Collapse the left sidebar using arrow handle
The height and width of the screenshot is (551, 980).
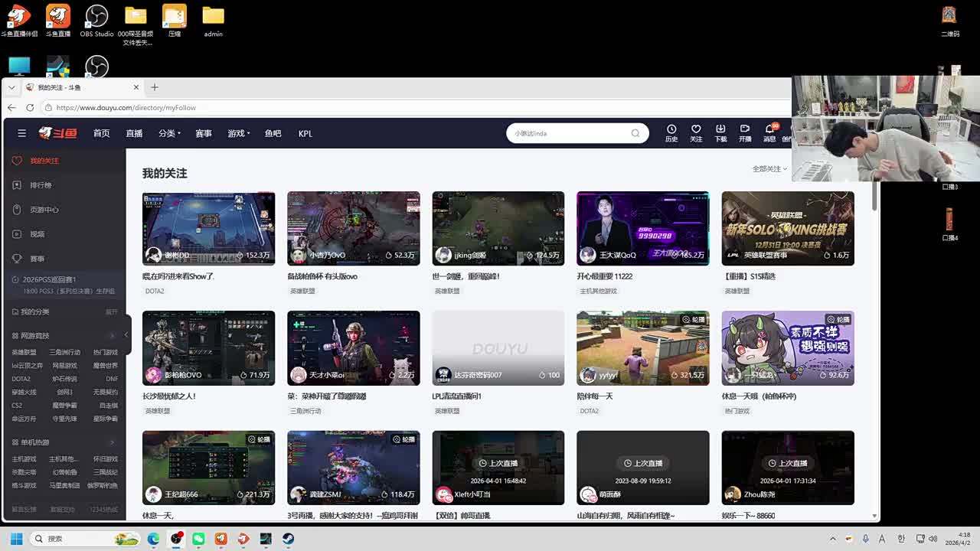[126, 335]
